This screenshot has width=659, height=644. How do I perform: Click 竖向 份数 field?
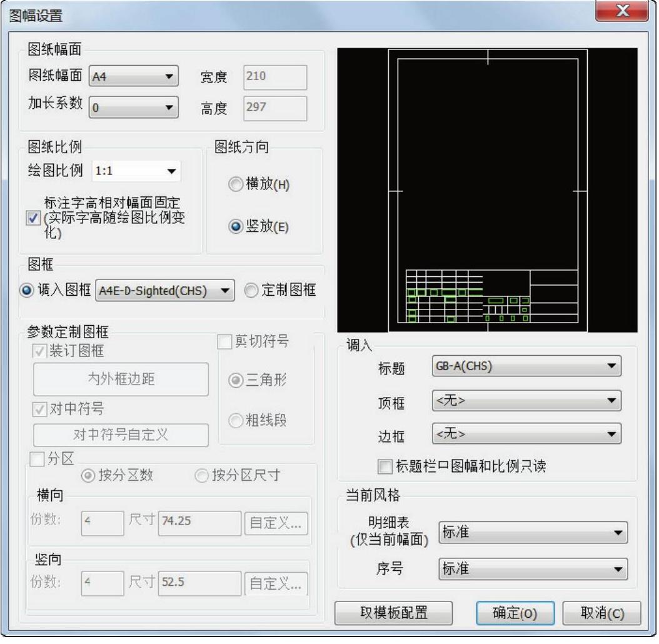point(103,583)
